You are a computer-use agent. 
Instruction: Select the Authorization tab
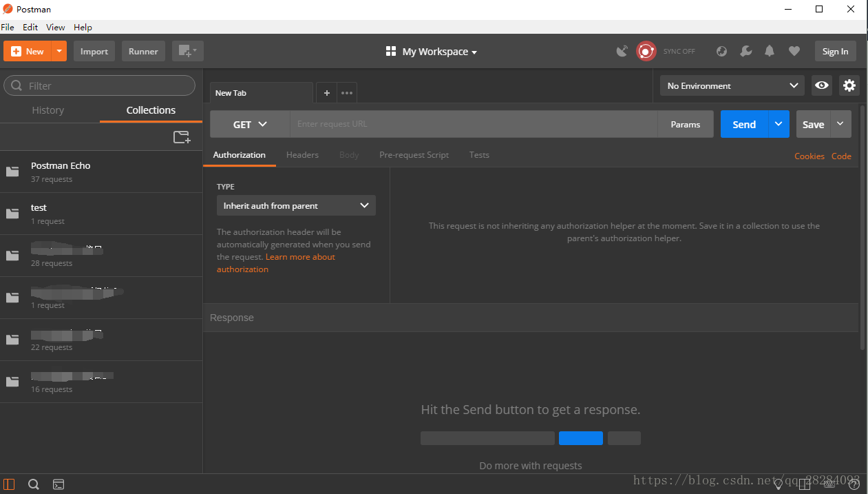tap(240, 155)
